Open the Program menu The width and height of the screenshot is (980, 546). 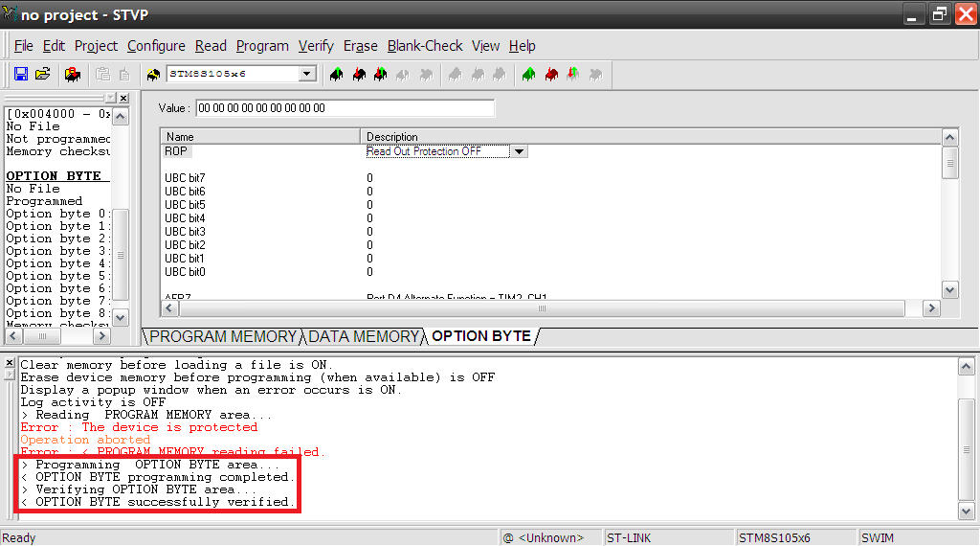tap(262, 46)
